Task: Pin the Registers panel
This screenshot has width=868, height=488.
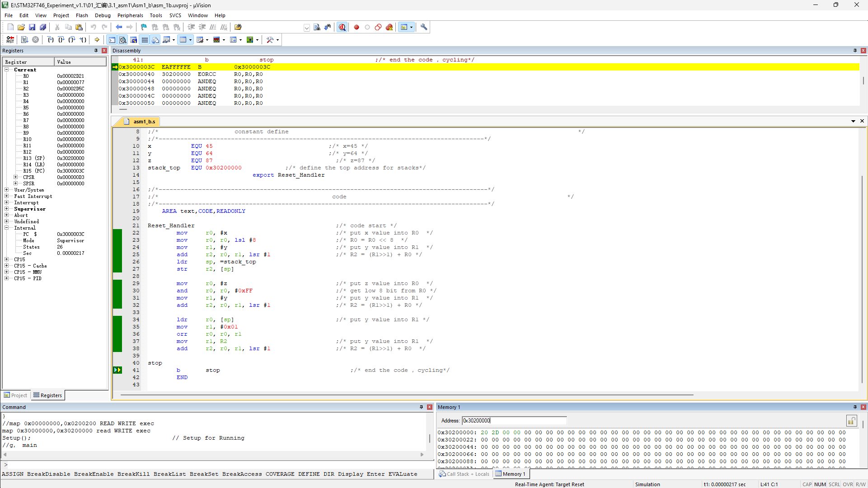Action: coord(96,51)
